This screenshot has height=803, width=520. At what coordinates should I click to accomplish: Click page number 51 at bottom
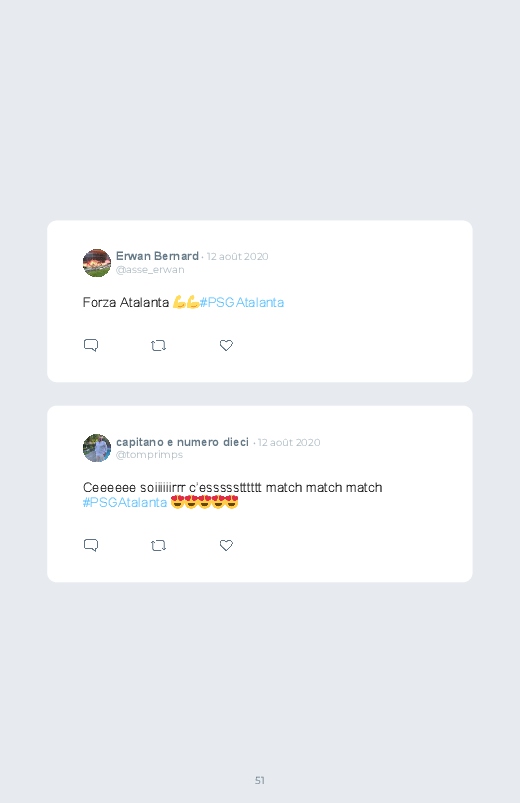click(260, 780)
